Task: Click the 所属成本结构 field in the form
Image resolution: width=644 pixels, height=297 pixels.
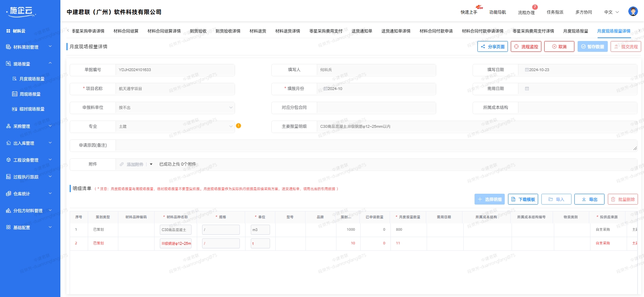Action: click(578, 108)
